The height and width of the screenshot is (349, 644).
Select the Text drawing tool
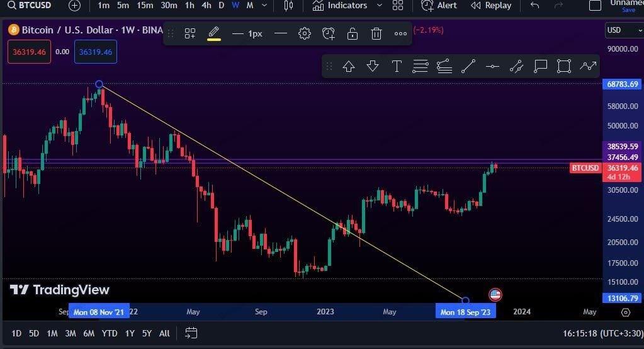[397, 66]
